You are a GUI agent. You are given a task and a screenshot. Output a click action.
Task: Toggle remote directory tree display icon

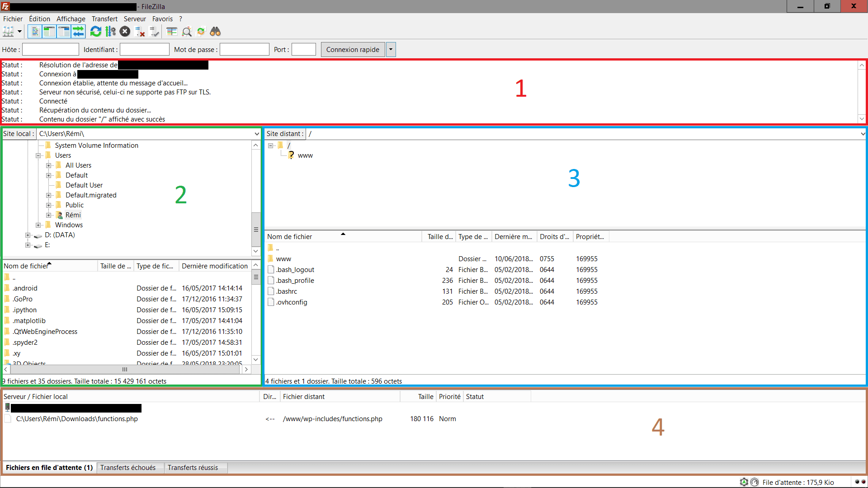point(64,32)
